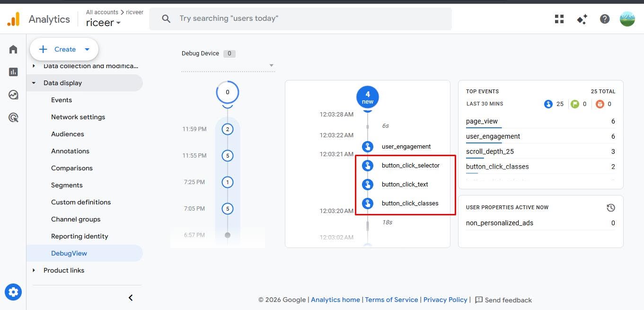Click the Home icon in left rail
Screen dimensions: 644x310
(x=13, y=49)
